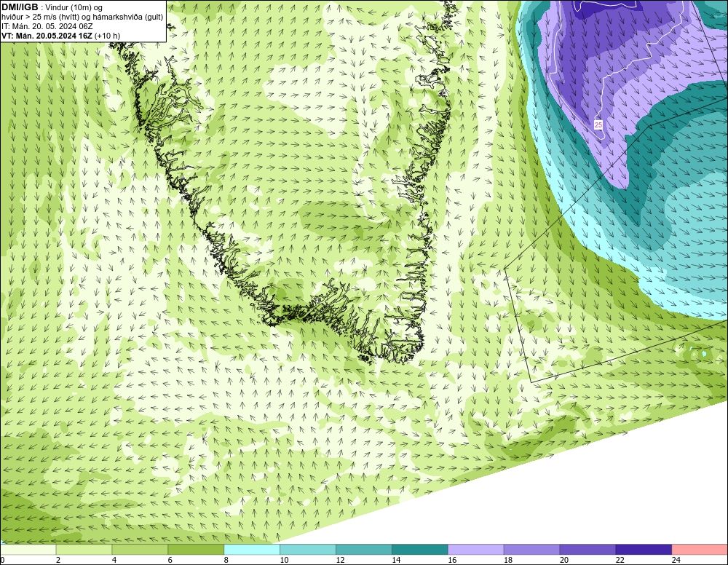Click the light green 2–4 m/s legend swatch
Viewport: 728px width, 565px height.
[84, 550]
